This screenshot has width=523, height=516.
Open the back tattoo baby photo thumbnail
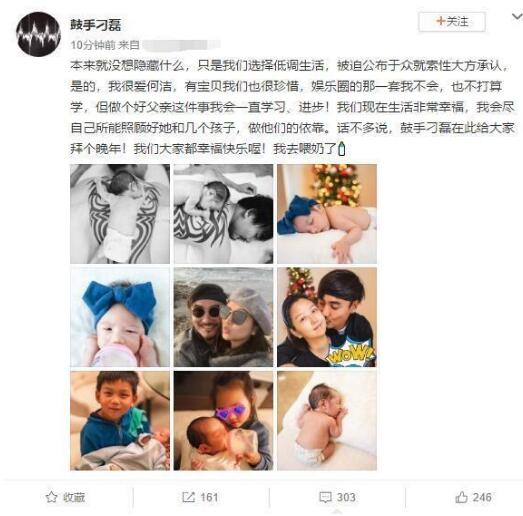pyautogui.click(x=120, y=214)
